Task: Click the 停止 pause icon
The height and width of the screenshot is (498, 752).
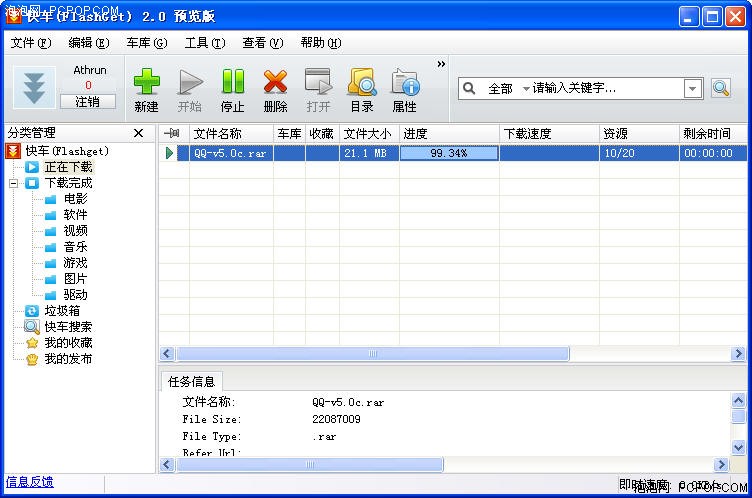Action: (x=233, y=81)
